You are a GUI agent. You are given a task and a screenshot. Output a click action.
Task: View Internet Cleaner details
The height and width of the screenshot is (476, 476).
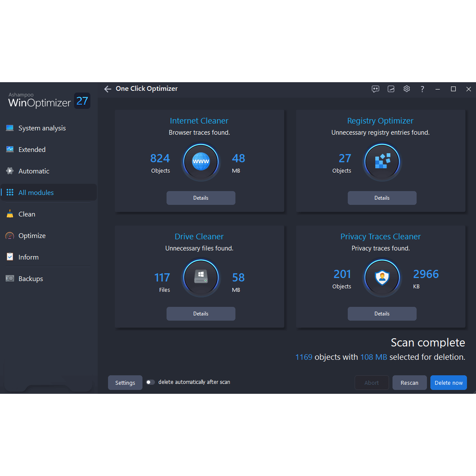201,198
